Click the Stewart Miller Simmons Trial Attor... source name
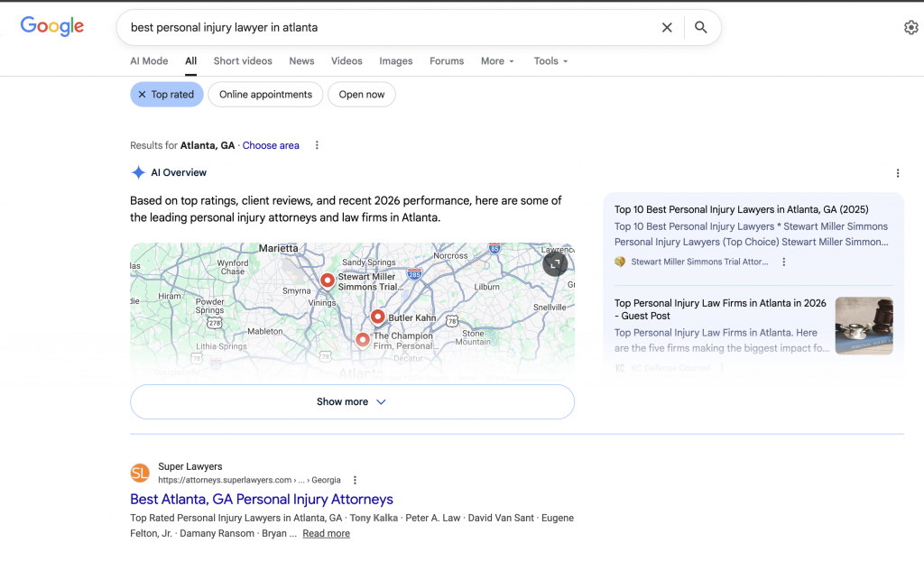924x561 pixels. tap(699, 262)
